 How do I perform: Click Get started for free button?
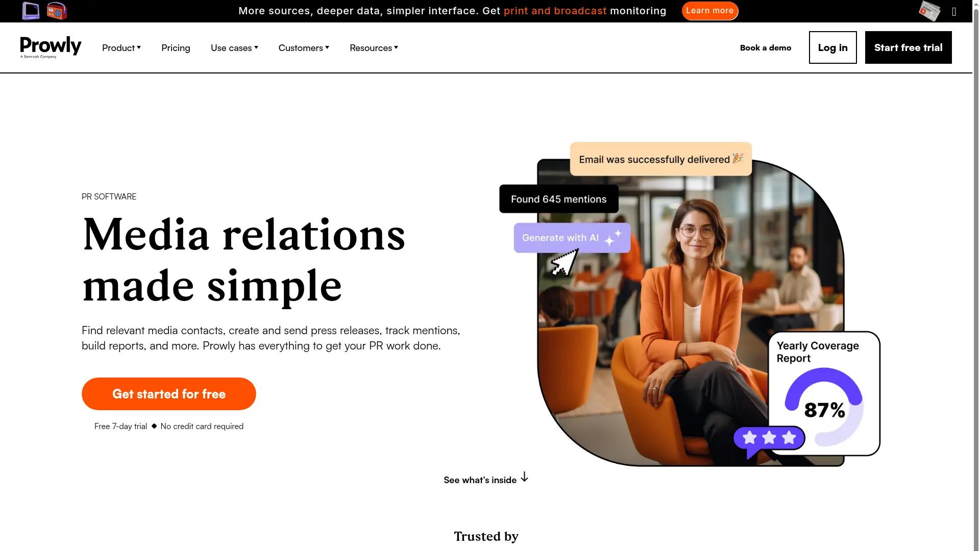(169, 394)
